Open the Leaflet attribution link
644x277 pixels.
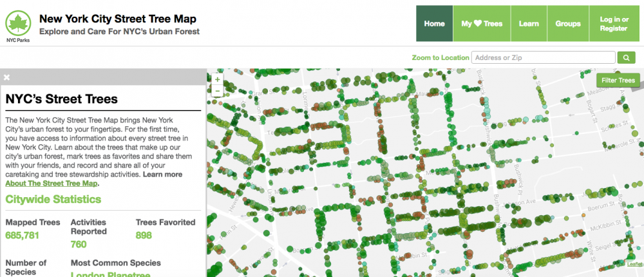635,263
